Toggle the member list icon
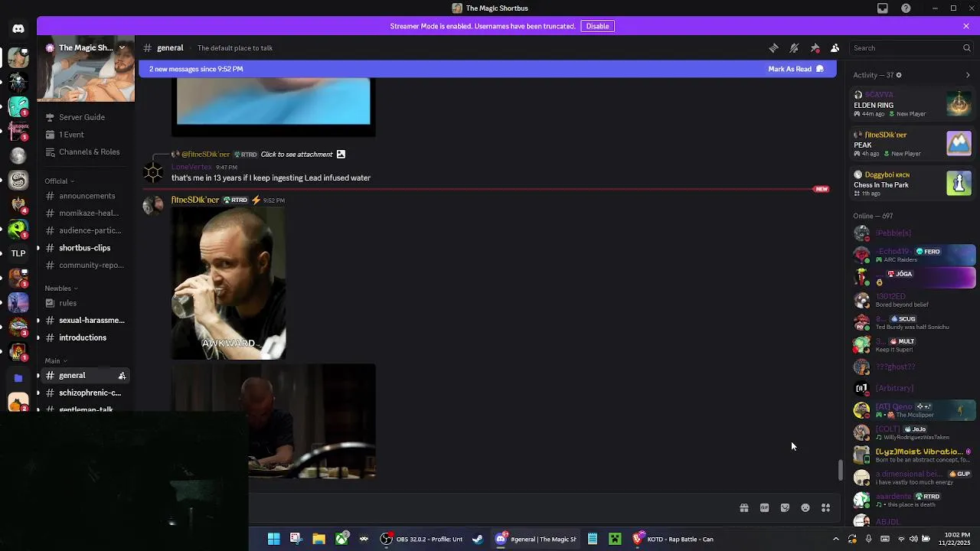Image resolution: width=980 pixels, height=551 pixels. pos(835,48)
